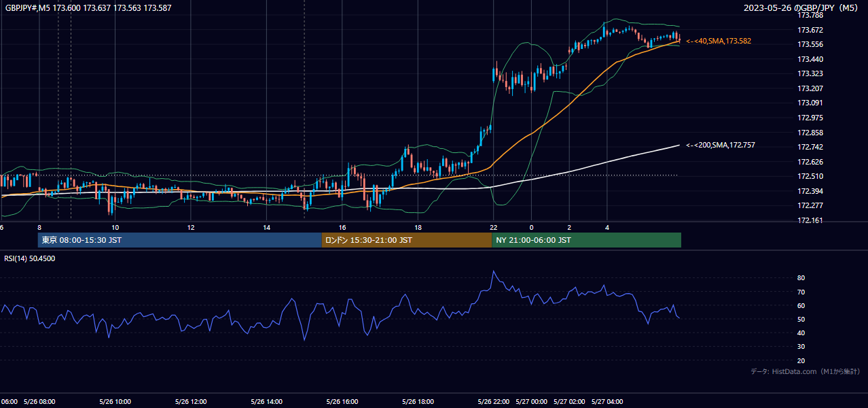868x408 pixels.
Task: Click the RSI 60 level label
Action: (x=801, y=305)
